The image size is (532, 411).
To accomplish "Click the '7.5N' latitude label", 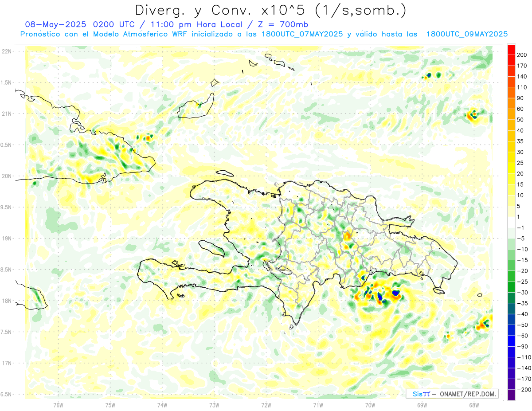I will [x=7, y=332].
